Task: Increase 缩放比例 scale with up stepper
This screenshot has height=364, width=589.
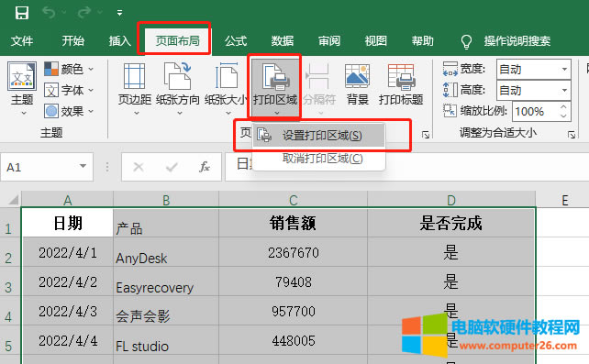Action: coord(563,107)
